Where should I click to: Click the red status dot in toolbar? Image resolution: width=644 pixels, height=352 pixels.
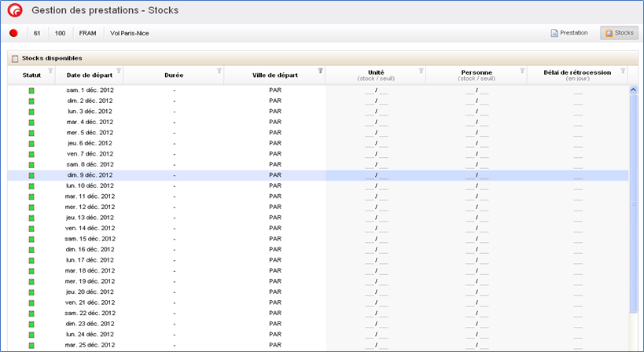(13, 33)
